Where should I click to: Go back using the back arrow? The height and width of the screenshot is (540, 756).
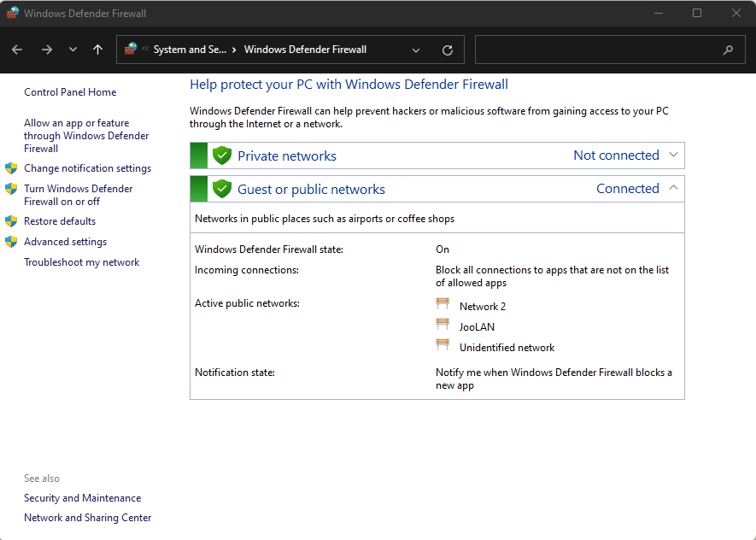(17, 50)
